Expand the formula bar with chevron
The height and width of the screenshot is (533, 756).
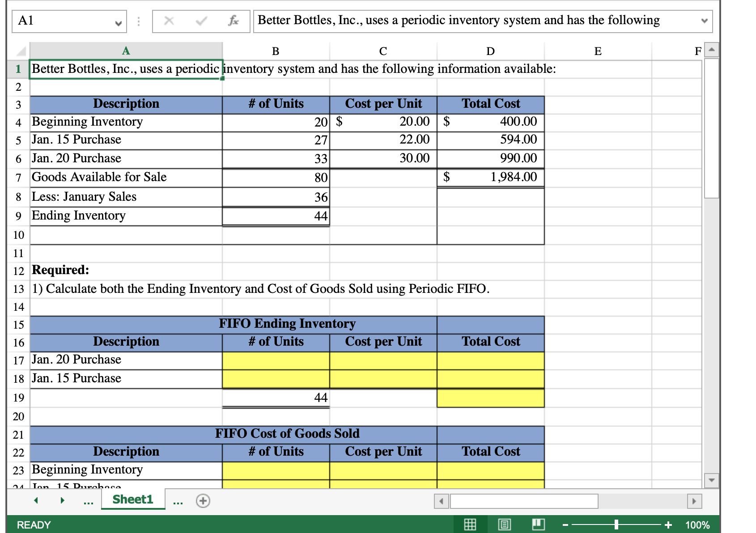coord(705,21)
